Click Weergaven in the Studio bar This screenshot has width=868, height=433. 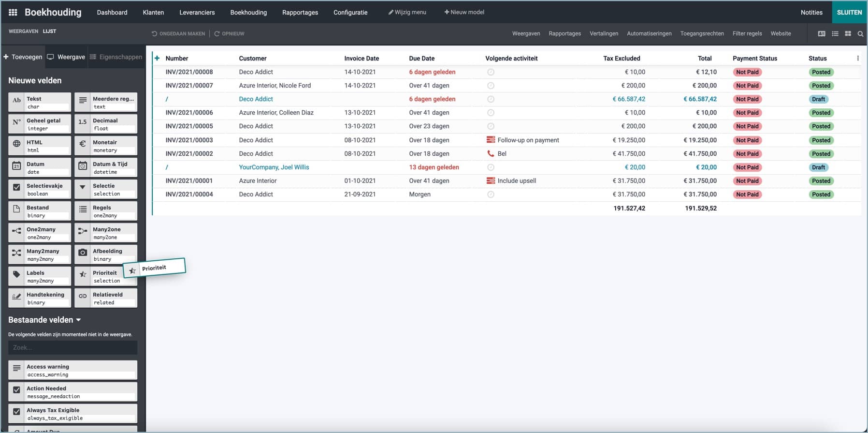pos(526,33)
